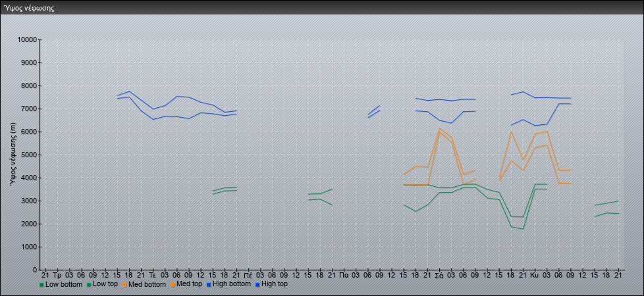Viewport: 644px width, 296px height.
Task: Click the 10000 y-axis value
Action: pyautogui.click(x=27, y=40)
